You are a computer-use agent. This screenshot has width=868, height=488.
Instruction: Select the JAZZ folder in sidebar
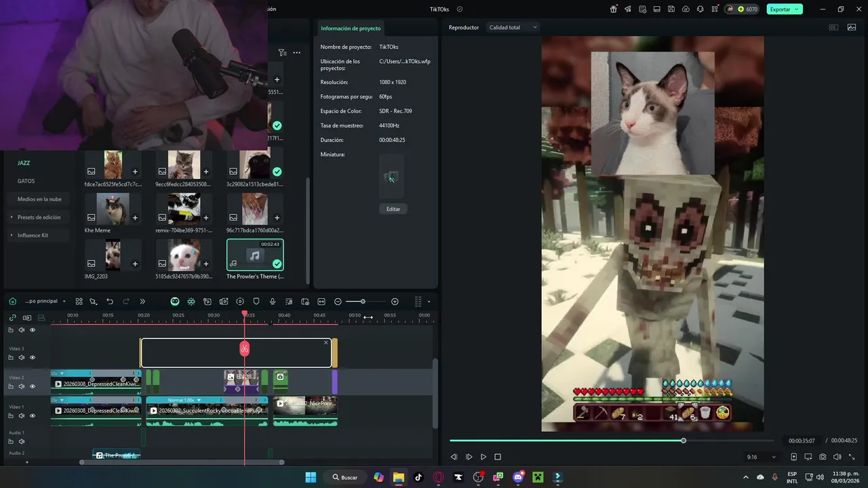tap(24, 163)
